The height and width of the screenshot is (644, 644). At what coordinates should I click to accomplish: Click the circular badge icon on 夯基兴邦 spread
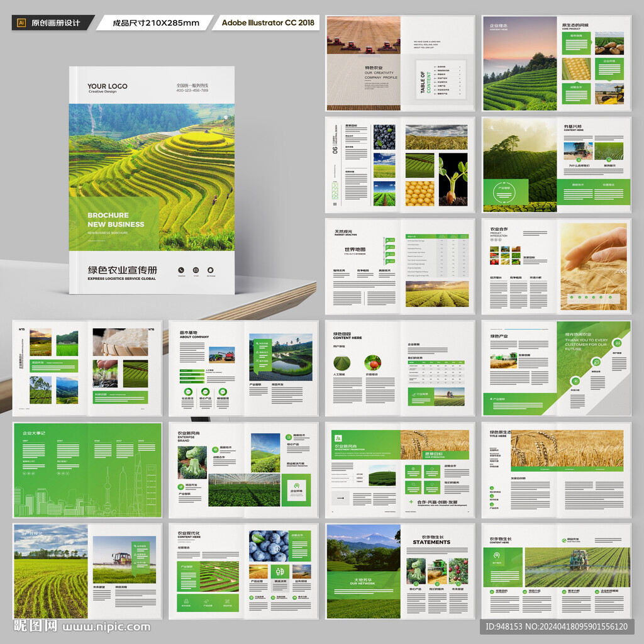504,192
